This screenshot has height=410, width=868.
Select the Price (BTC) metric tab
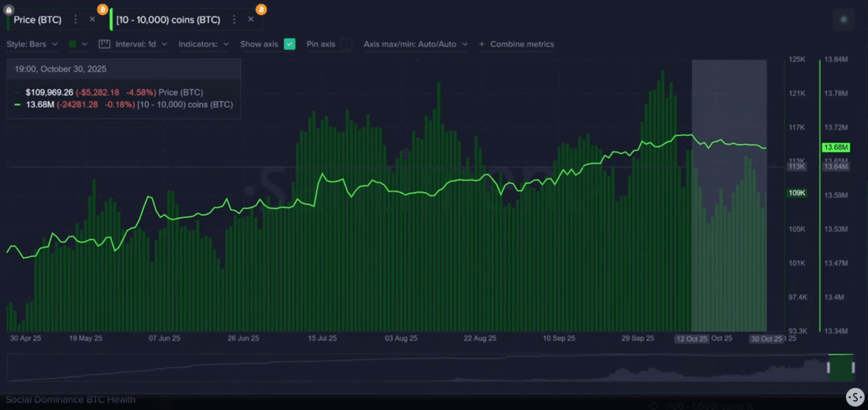(x=37, y=20)
